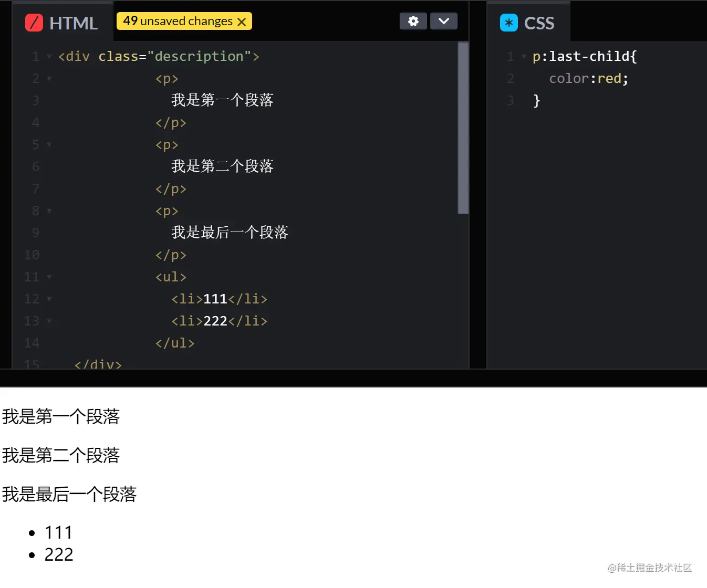Click the code text 我是最后一个段落 in editor
Image resolution: width=707 pixels, height=588 pixels.
coord(230,232)
